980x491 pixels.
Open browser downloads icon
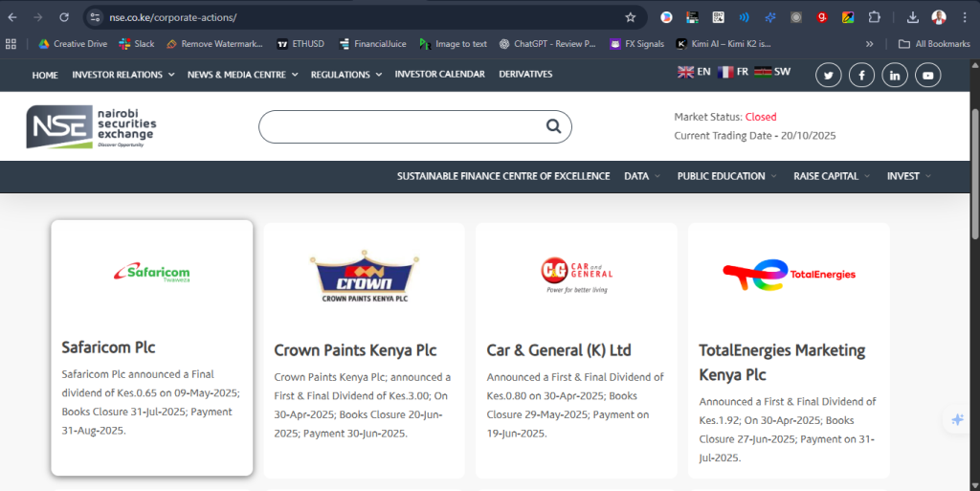click(912, 17)
